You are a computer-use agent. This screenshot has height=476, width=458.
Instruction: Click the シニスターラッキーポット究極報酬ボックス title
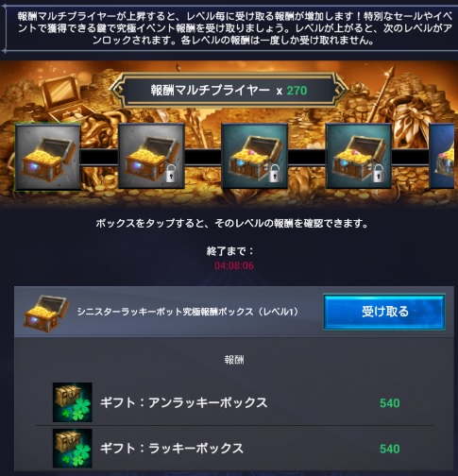pos(188,312)
